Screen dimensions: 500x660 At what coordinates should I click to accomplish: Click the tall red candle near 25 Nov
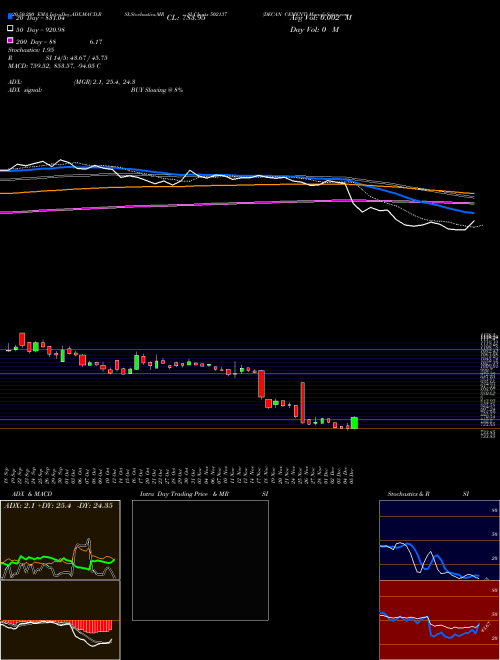tap(302, 403)
